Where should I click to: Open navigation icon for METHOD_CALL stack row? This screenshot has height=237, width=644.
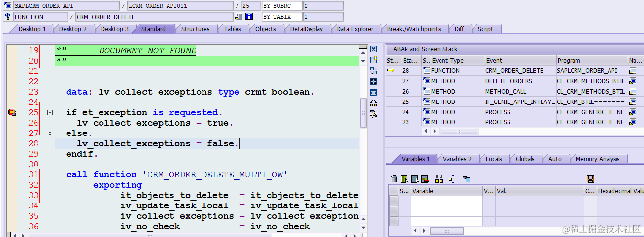point(633,91)
